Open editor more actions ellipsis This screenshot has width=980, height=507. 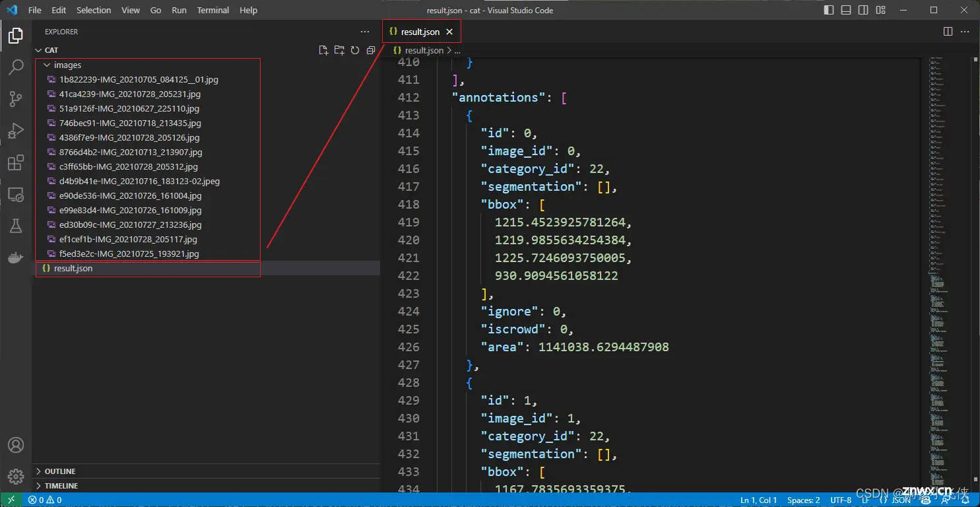coord(965,32)
